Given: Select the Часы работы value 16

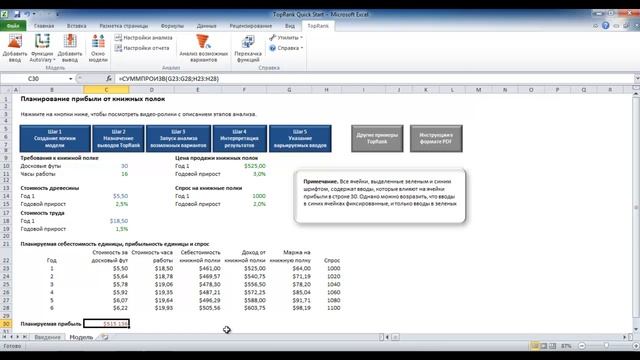Looking at the screenshot, I should pyautogui.click(x=107, y=174).
